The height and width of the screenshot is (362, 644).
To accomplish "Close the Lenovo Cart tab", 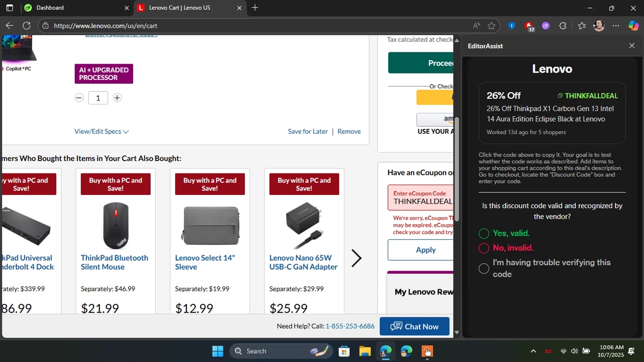I will tap(240, 8).
